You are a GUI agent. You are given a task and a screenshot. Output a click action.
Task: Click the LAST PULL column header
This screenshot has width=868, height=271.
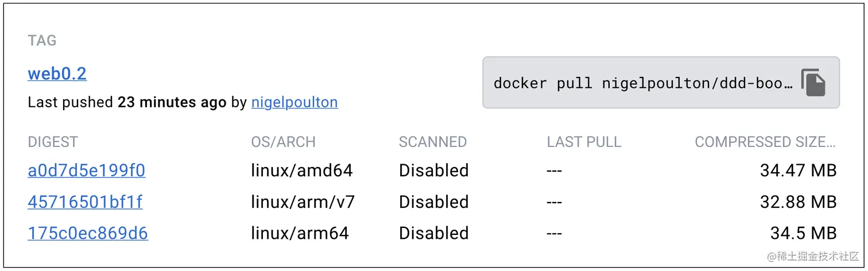coord(584,142)
